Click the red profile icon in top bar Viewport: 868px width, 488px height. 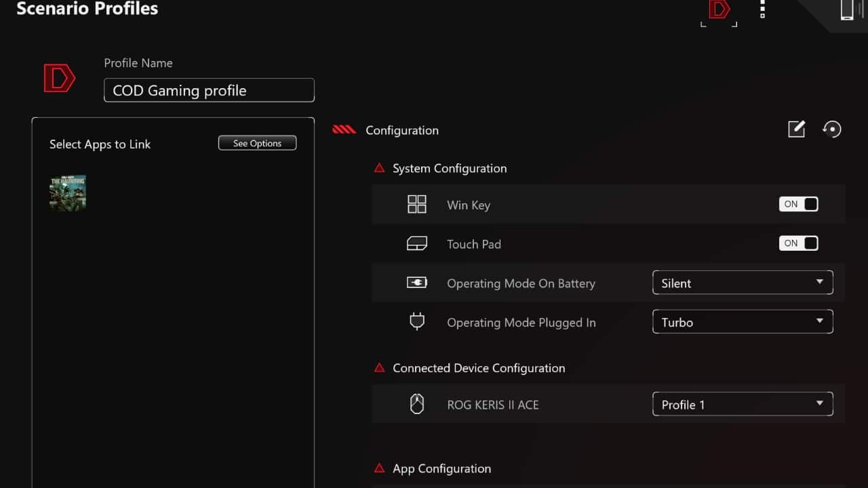[719, 9]
